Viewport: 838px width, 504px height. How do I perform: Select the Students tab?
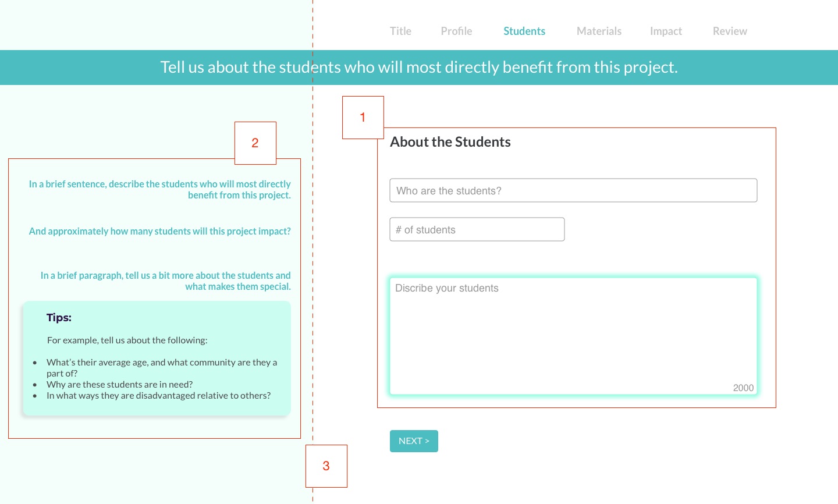tap(524, 31)
